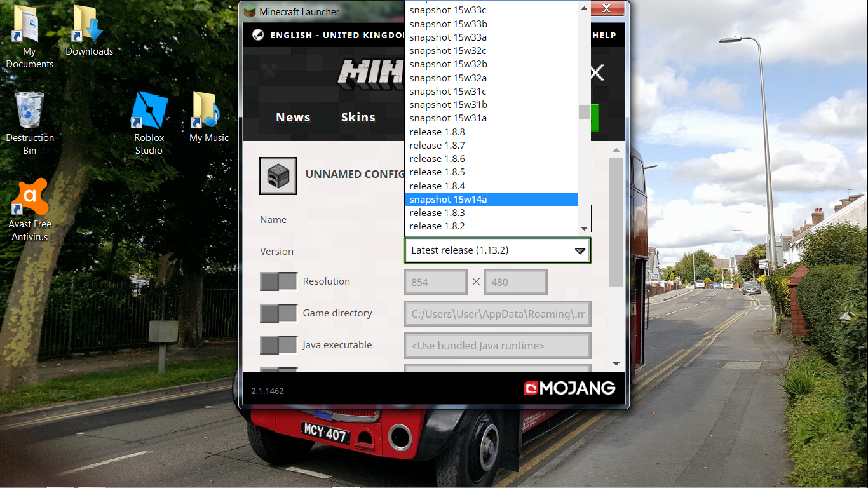Toggle the Game directory switch
Screen dimensions: 868x488
[x=278, y=313]
